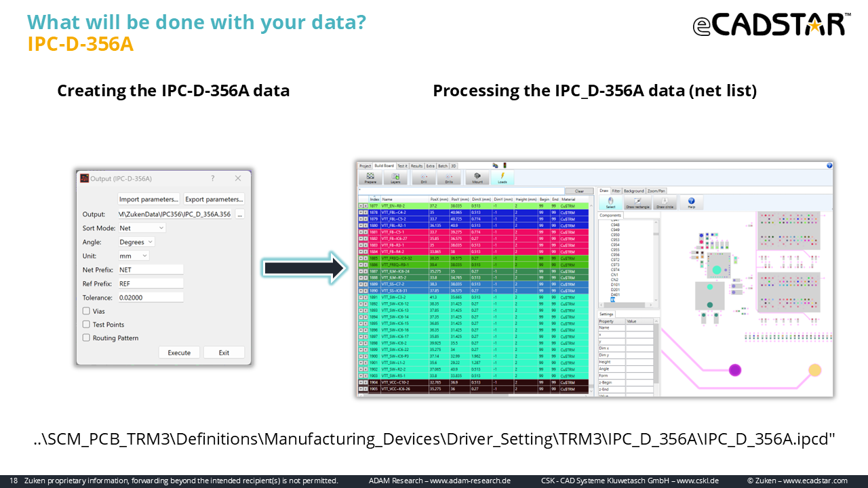Click the Drills toolbar icon
Screen dimensions: 868x488
coord(448,178)
